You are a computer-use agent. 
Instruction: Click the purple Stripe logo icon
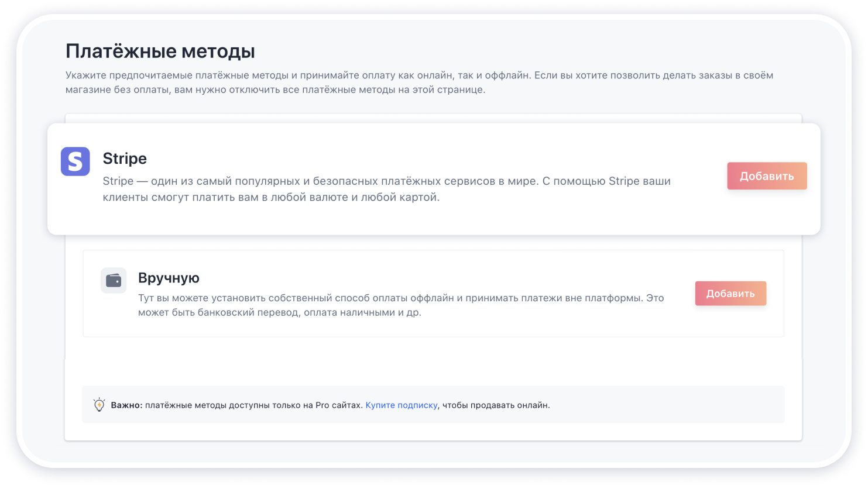(75, 161)
